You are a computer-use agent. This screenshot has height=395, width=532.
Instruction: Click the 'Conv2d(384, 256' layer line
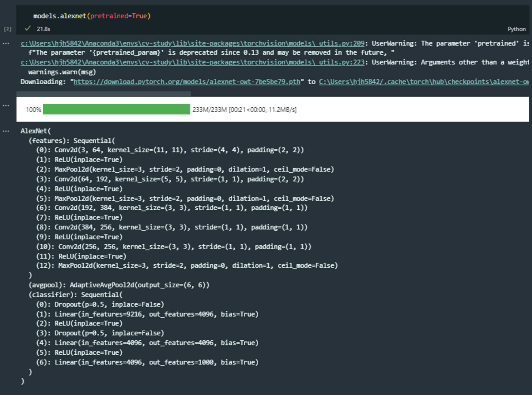pyautogui.click(x=172, y=227)
